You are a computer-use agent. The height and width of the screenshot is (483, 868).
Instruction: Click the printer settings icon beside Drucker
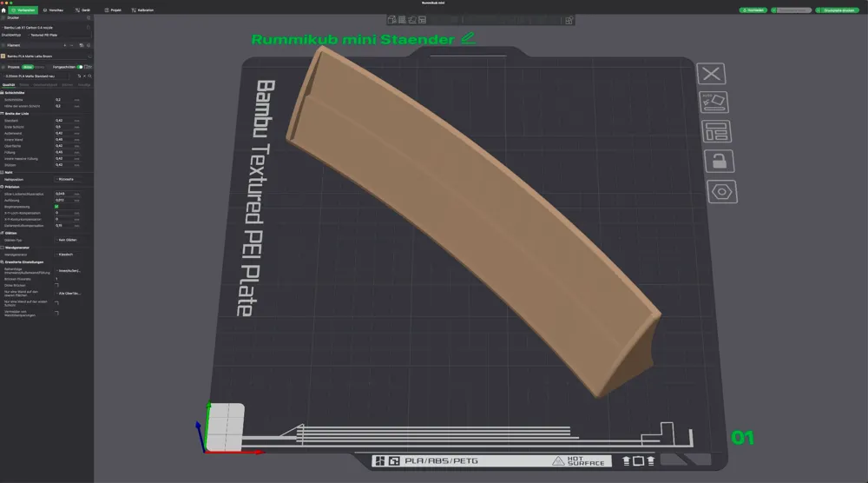89,17
